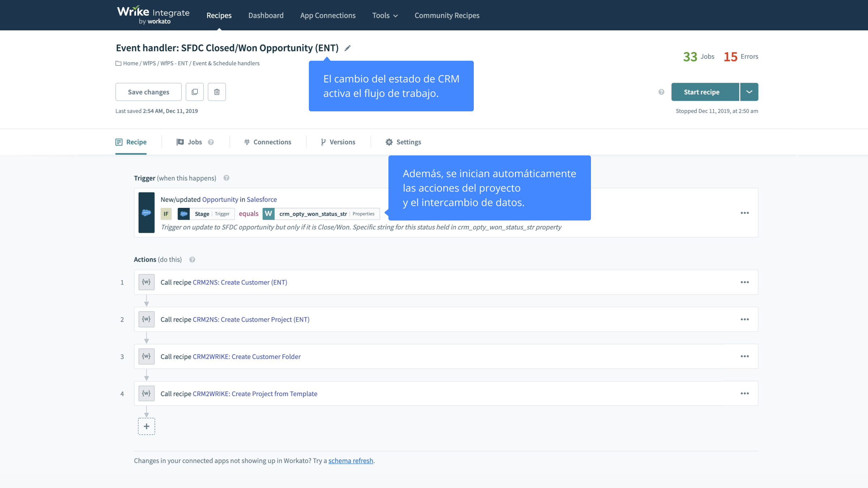Select the Stage Trigger data pill

206,214
